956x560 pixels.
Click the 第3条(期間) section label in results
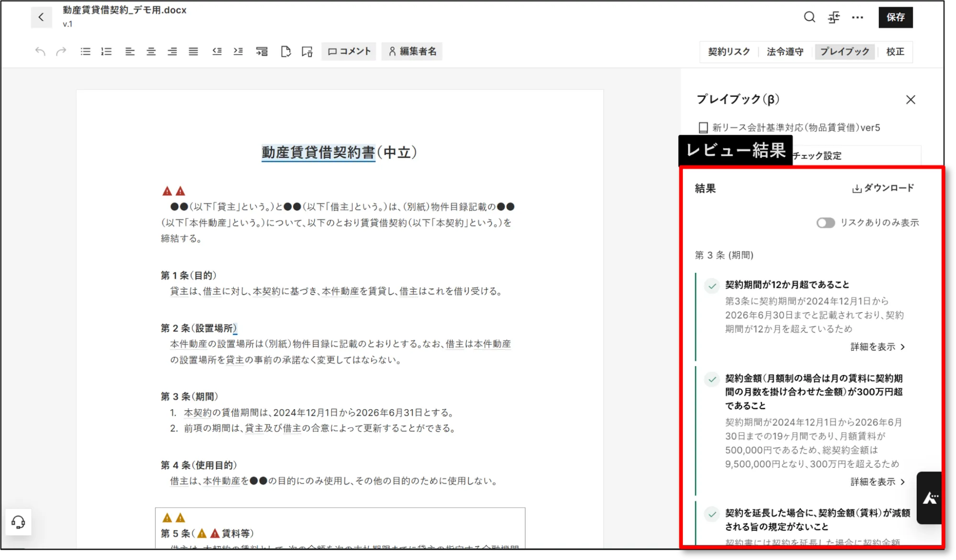[x=724, y=255]
